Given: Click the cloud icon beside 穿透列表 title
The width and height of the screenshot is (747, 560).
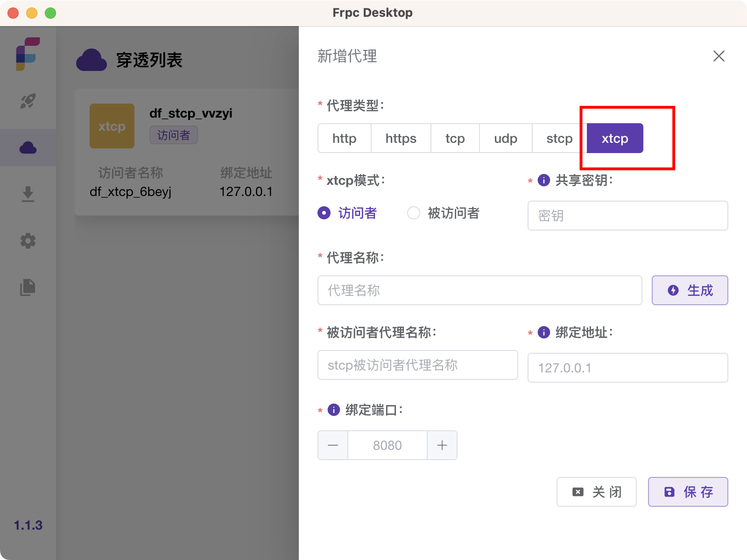Looking at the screenshot, I should point(92,60).
